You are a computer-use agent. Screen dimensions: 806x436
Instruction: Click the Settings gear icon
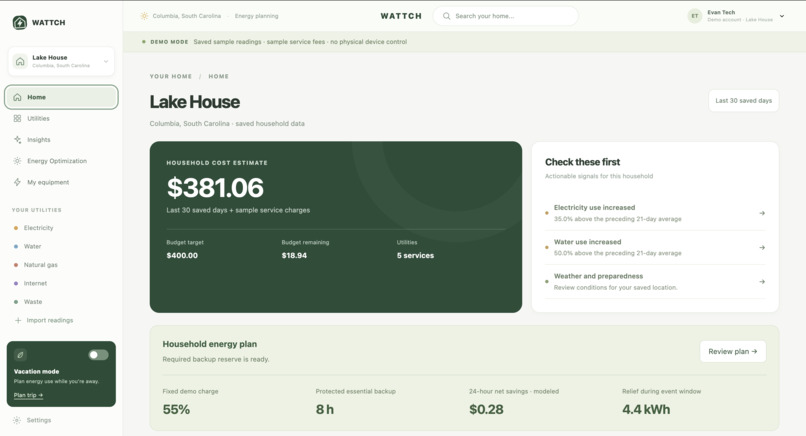click(x=17, y=420)
